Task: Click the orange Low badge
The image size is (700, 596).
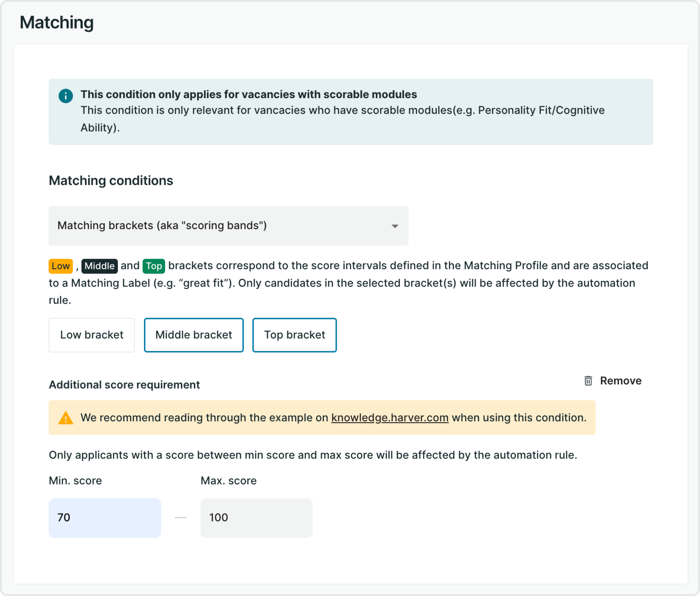Action: click(61, 266)
